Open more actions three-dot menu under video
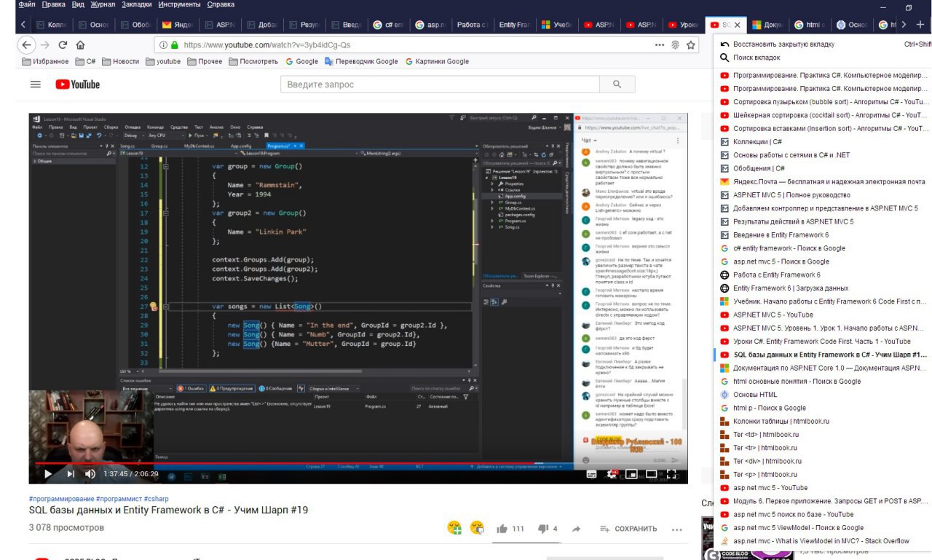The image size is (932, 560). click(x=677, y=529)
